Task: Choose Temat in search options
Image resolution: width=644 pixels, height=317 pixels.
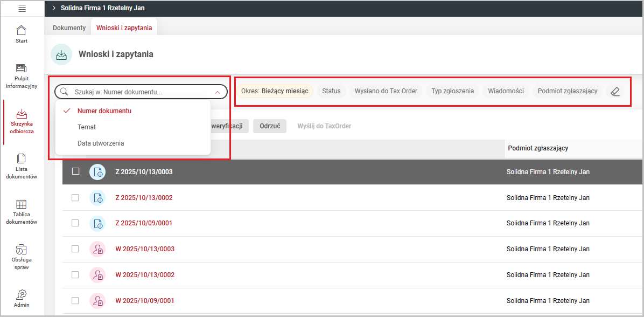Action: tap(87, 127)
